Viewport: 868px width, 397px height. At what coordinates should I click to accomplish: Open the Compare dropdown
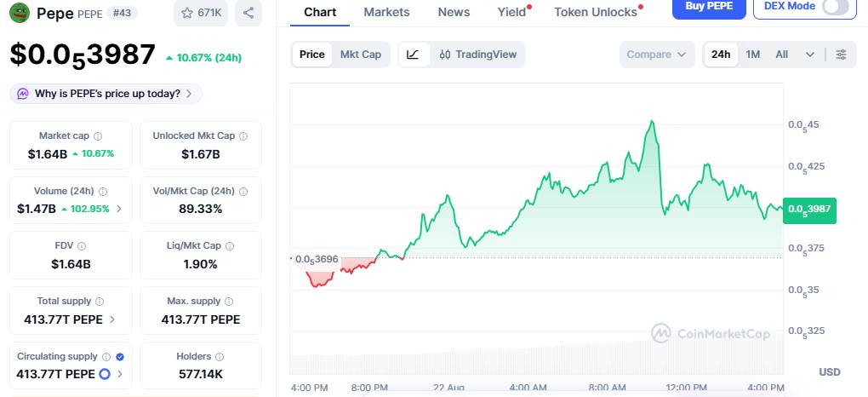tap(657, 55)
